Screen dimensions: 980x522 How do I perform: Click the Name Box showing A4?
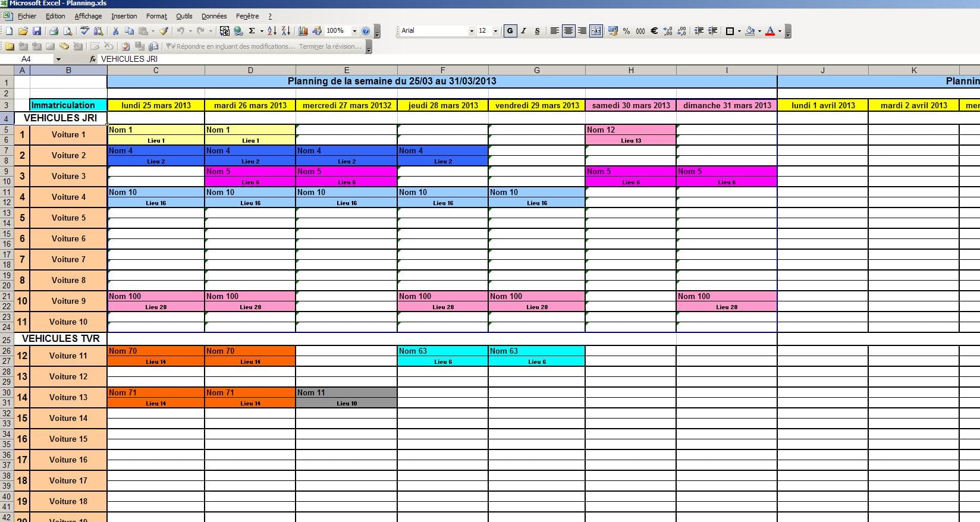point(27,59)
